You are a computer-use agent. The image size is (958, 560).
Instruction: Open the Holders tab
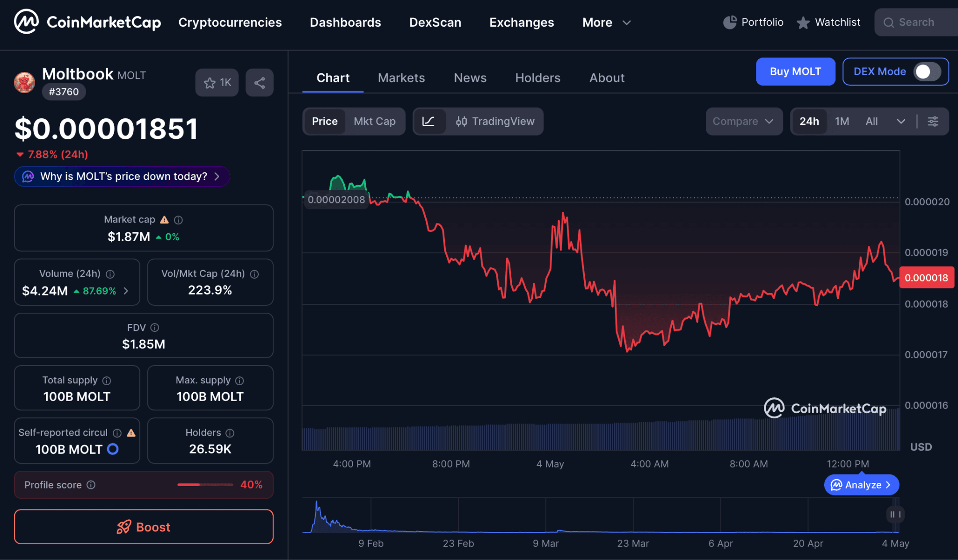coord(538,78)
